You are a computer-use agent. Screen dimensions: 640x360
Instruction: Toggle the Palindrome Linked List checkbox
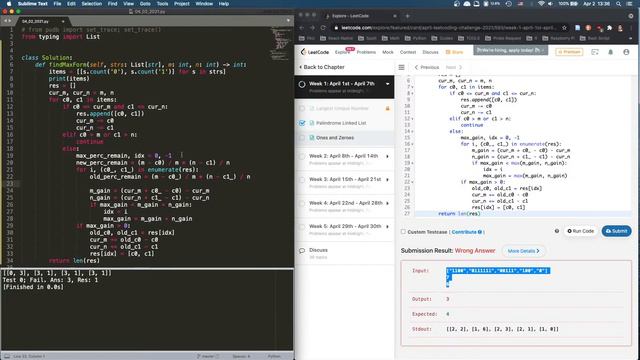[302, 123]
